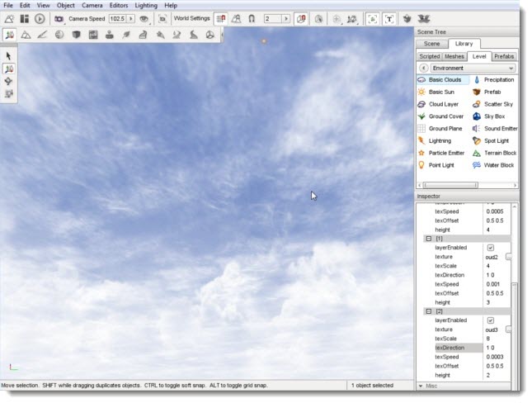Screen dimensions: 532x403
Task: Collapse the [2] layer group
Action: point(429,311)
